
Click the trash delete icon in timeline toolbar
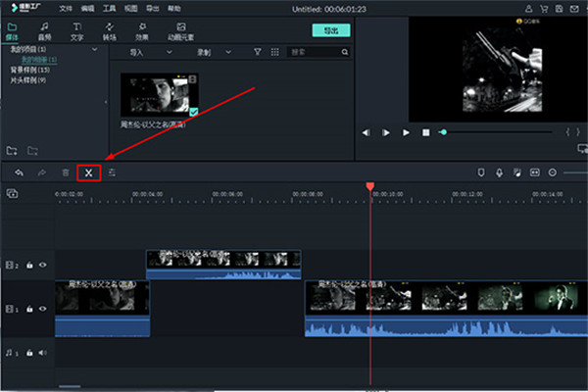pos(66,172)
